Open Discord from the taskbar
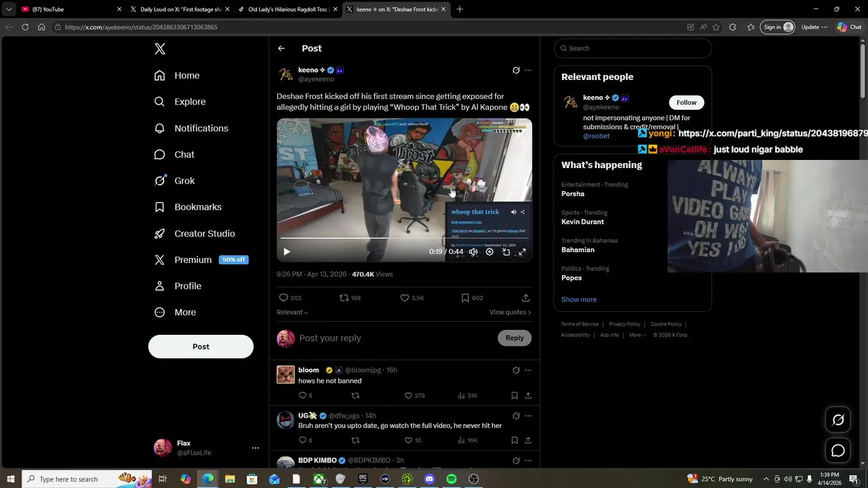 tap(429, 479)
